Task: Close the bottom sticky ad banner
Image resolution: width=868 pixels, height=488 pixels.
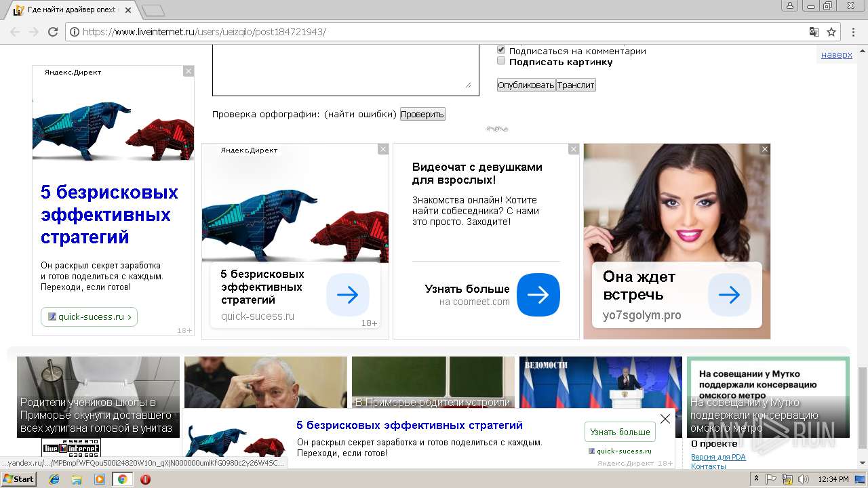Action: (x=665, y=419)
